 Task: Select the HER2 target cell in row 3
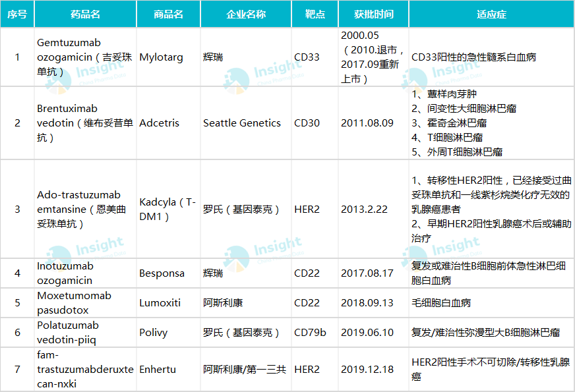pos(315,210)
